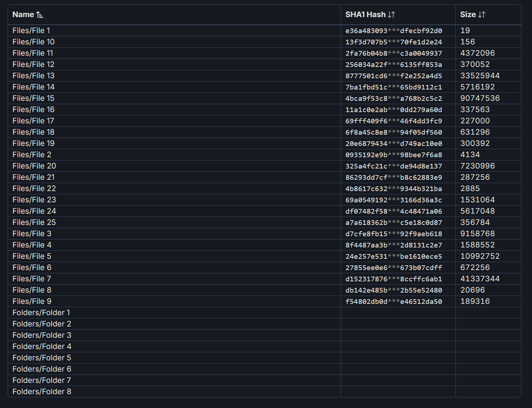Select the Files/File 1 row
Screen dimensions: 532x408
tap(31, 31)
